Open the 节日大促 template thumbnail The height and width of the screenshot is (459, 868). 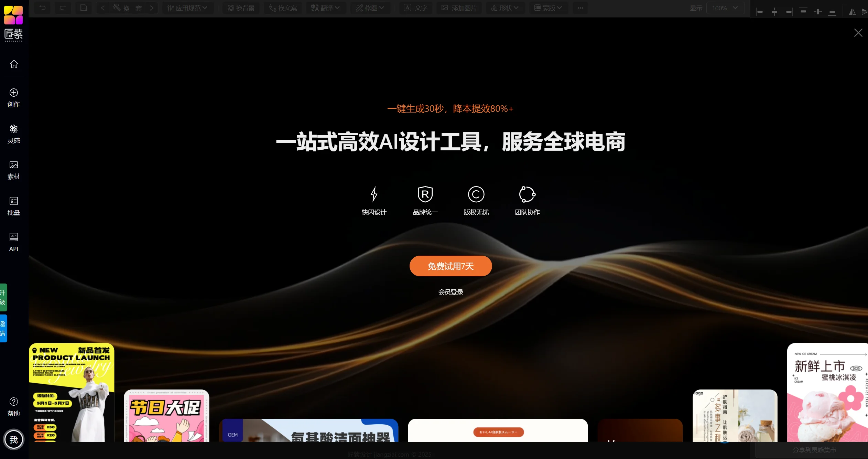tap(166, 416)
